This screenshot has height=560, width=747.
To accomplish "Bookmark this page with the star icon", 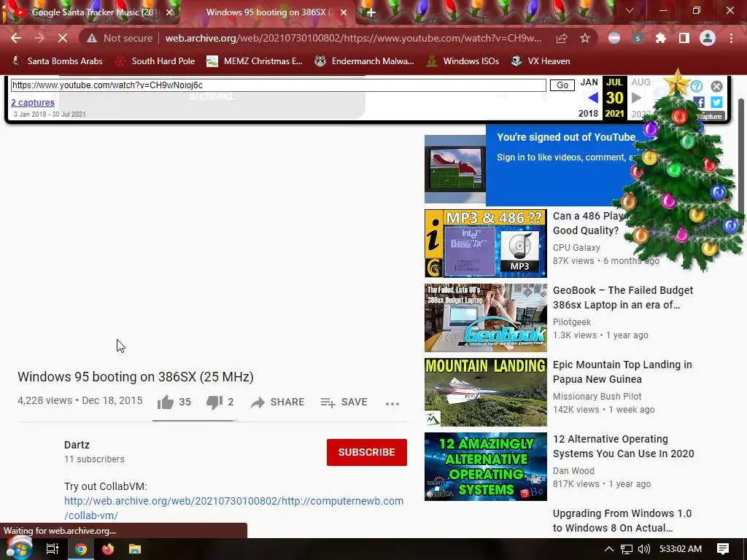I will [x=585, y=38].
